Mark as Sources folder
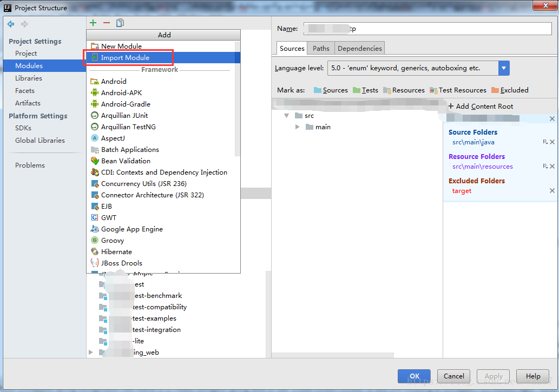The height and width of the screenshot is (392, 559). pos(331,90)
